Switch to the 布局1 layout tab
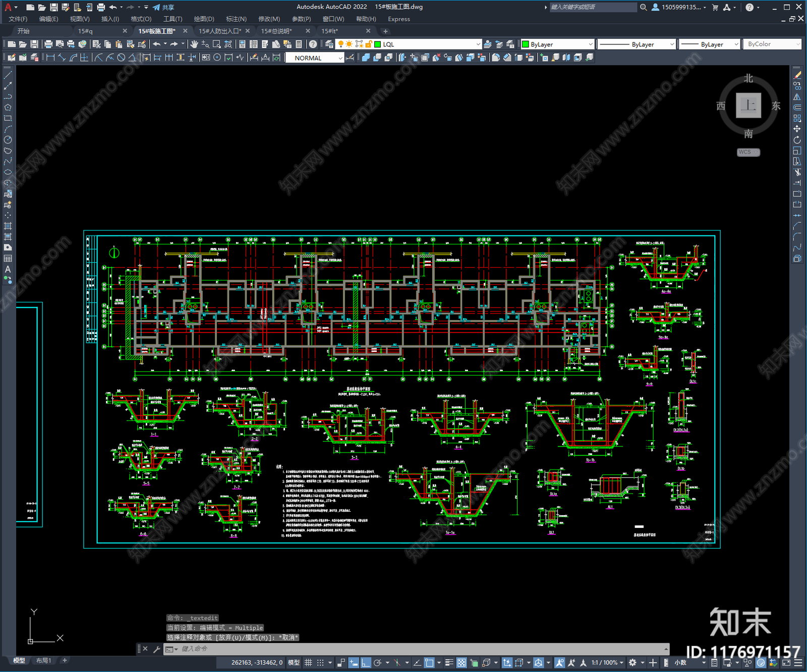Viewport: 807px width, 672px height. point(43,660)
